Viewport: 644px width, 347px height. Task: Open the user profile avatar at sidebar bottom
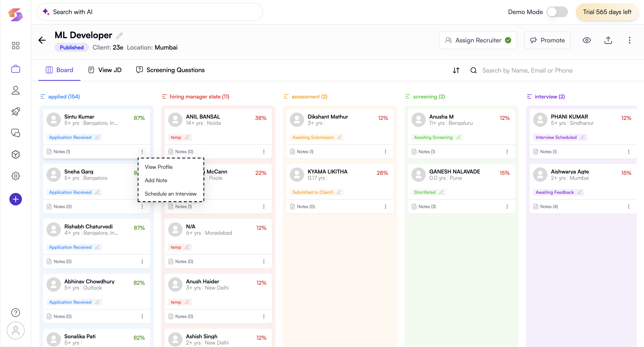tap(15, 330)
